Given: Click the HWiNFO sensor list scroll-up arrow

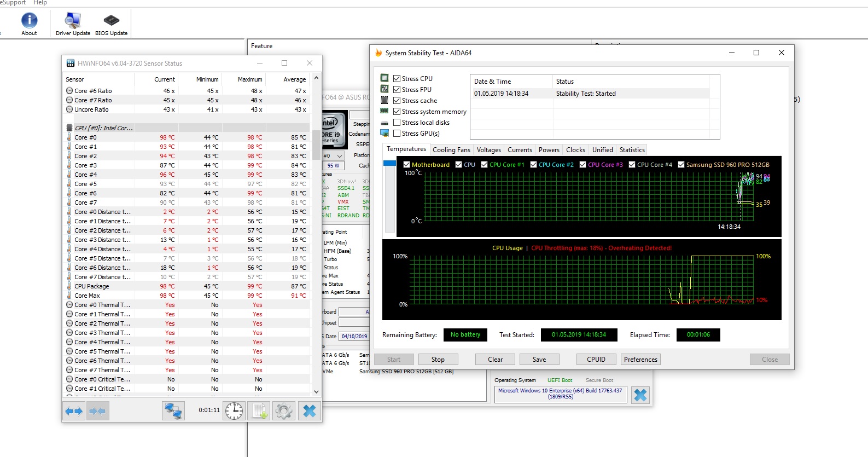Looking at the screenshot, I should (x=316, y=77).
